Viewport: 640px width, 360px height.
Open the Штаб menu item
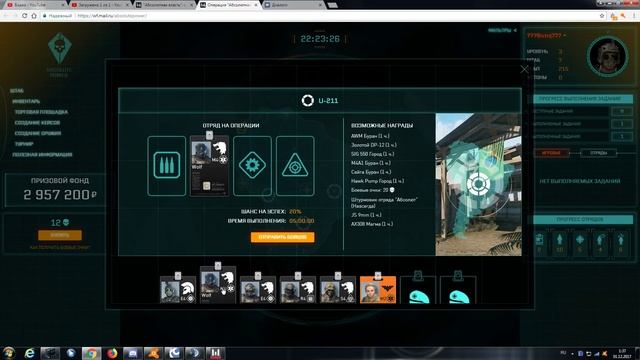click(17, 91)
